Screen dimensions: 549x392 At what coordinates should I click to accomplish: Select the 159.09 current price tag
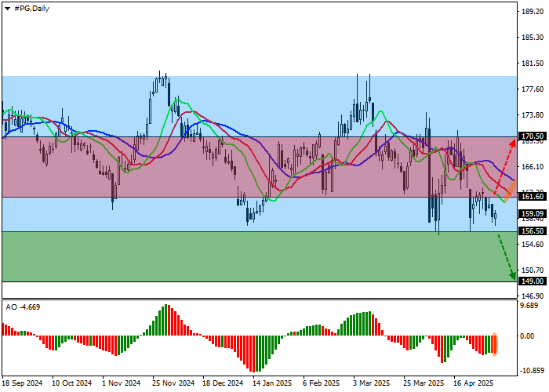point(532,213)
